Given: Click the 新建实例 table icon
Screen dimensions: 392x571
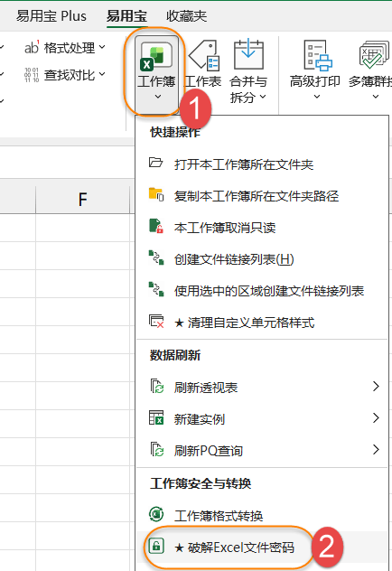Looking at the screenshot, I should coord(156,417).
